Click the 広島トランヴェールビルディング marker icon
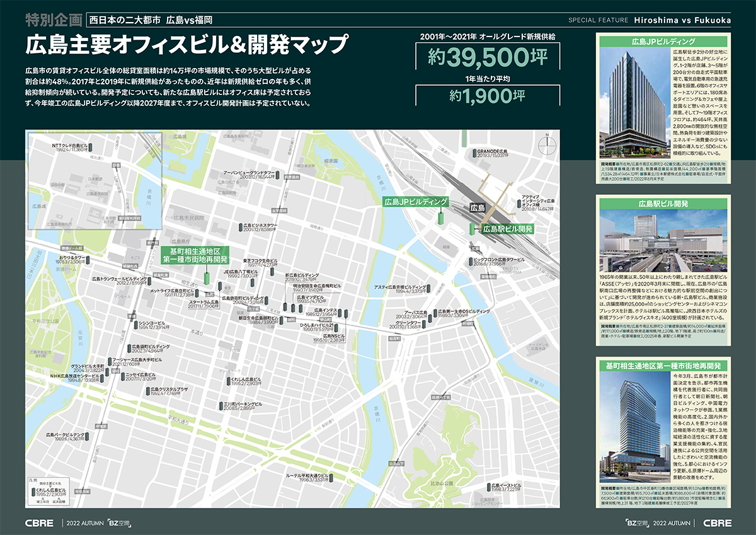The image size is (756, 535). click(150, 282)
